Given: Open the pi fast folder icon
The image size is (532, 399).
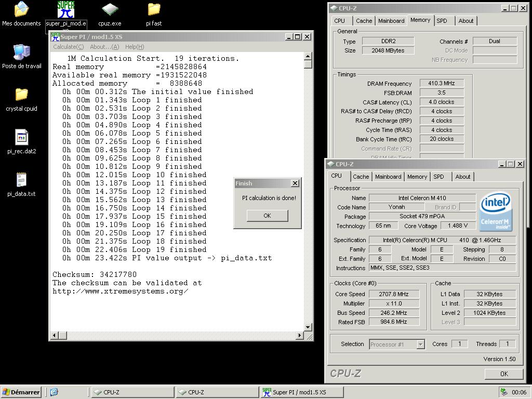Looking at the screenshot, I should 154,14.
